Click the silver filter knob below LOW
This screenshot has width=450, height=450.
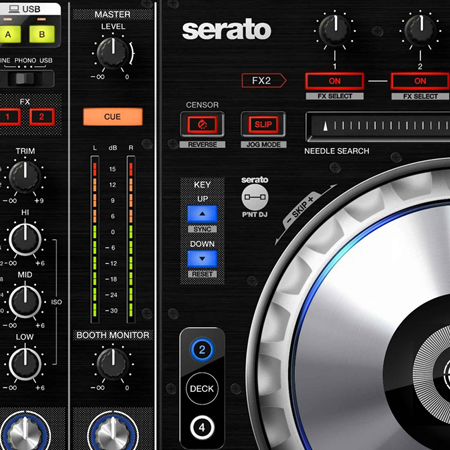pos(25,432)
